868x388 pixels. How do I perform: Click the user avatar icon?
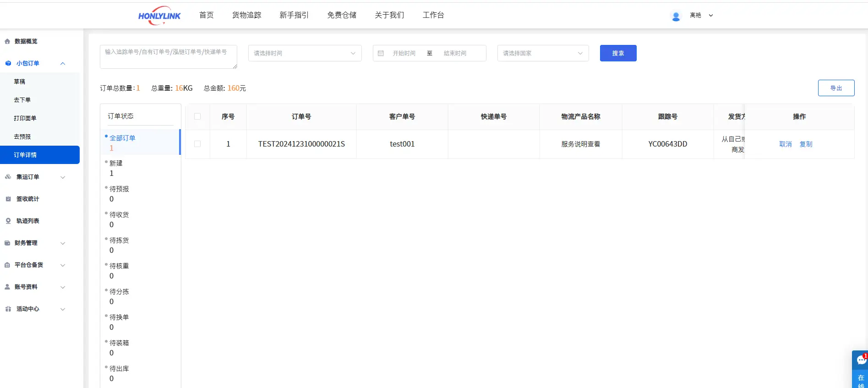click(676, 16)
